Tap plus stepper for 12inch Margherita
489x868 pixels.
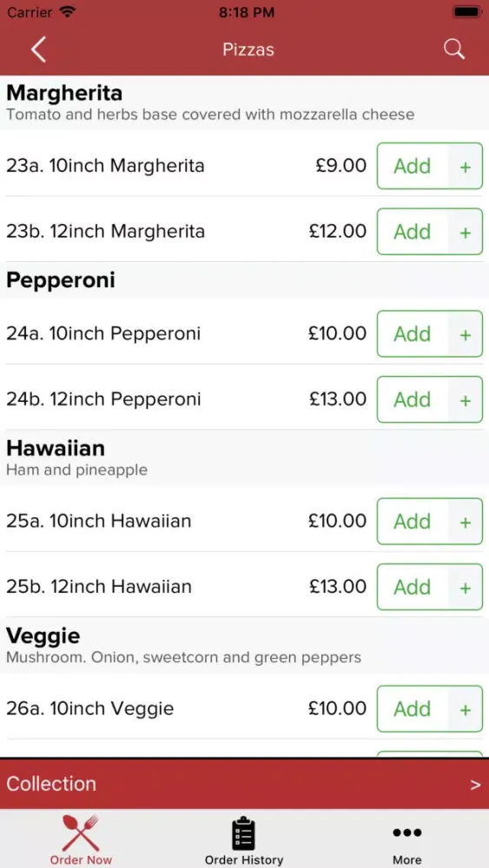pos(466,232)
